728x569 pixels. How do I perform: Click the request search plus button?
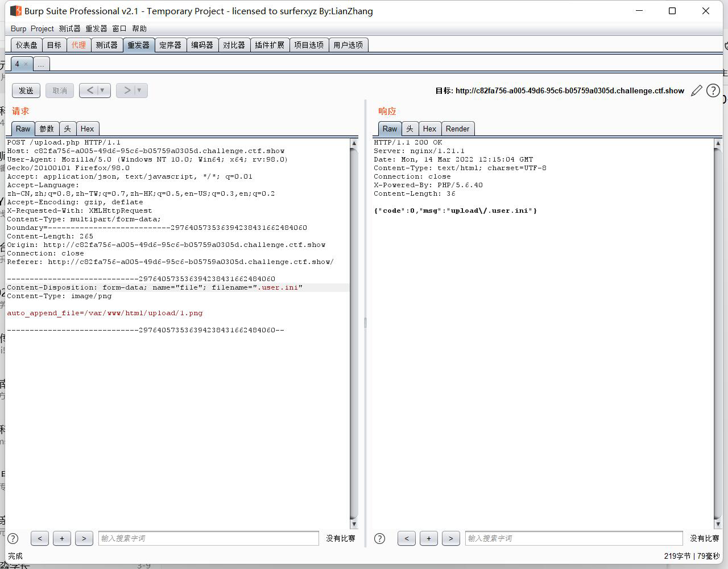click(x=62, y=538)
